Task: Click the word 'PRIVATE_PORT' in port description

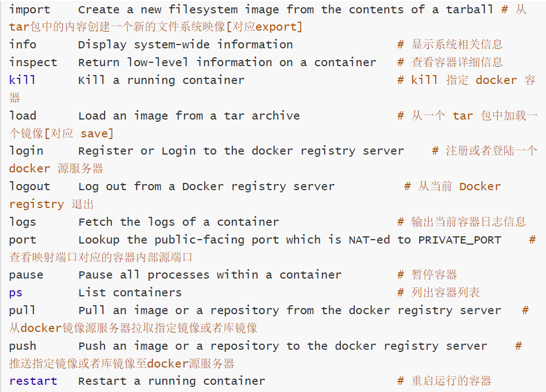Action: click(x=459, y=240)
